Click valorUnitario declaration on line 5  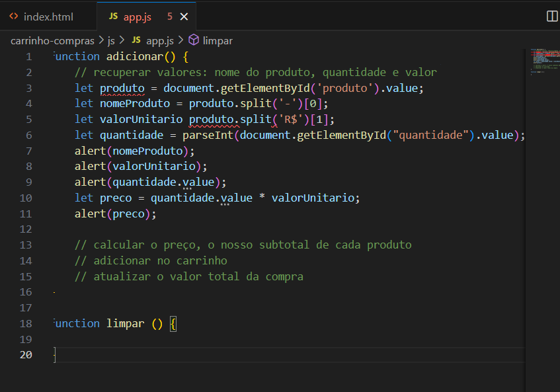coord(141,119)
